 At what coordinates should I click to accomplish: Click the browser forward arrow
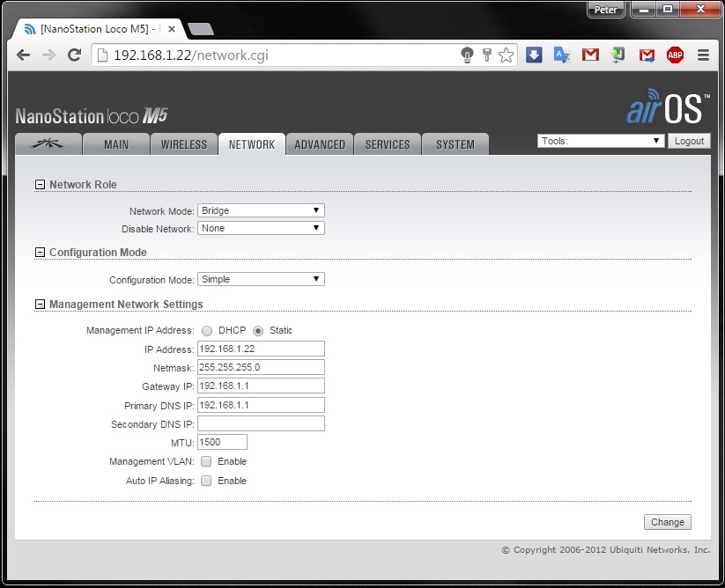pos(48,55)
